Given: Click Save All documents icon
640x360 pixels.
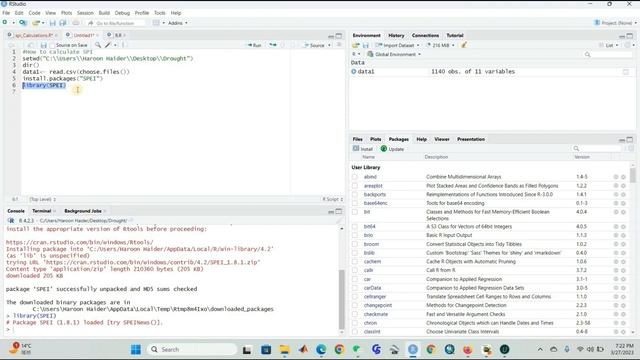Looking at the screenshot, I should (62, 23).
